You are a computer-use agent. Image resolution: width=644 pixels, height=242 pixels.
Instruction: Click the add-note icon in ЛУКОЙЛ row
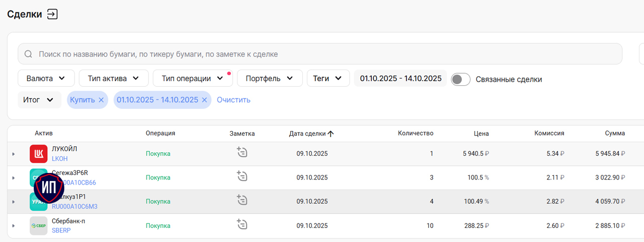click(242, 152)
